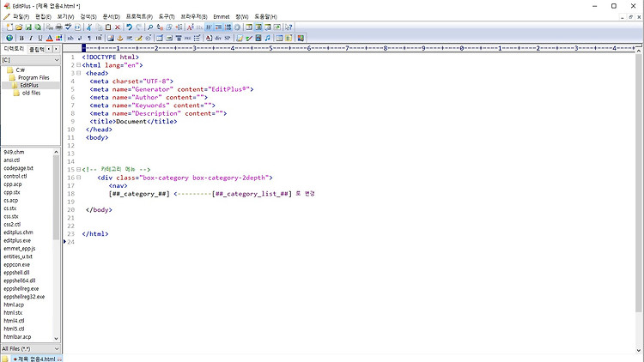Click the Save file icon
Screen dimensions: 644x362
tap(28, 27)
